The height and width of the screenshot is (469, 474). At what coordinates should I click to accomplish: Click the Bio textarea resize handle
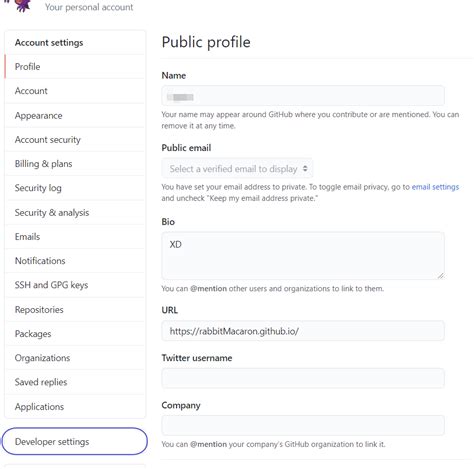click(x=441, y=275)
